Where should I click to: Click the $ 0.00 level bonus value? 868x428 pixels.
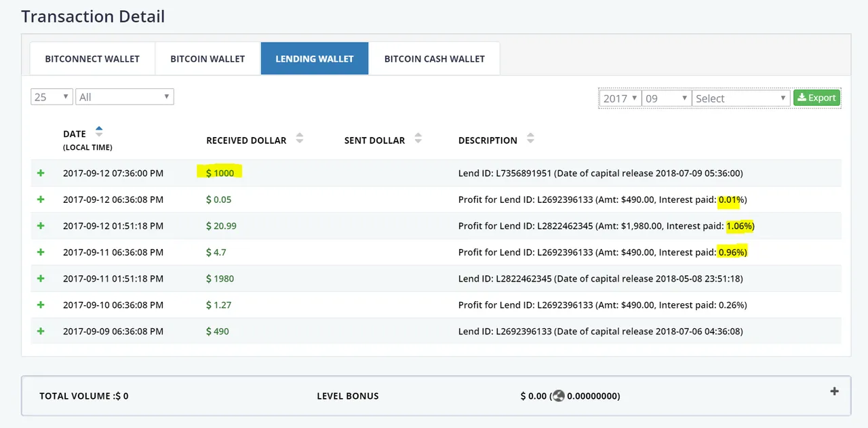tap(534, 395)
